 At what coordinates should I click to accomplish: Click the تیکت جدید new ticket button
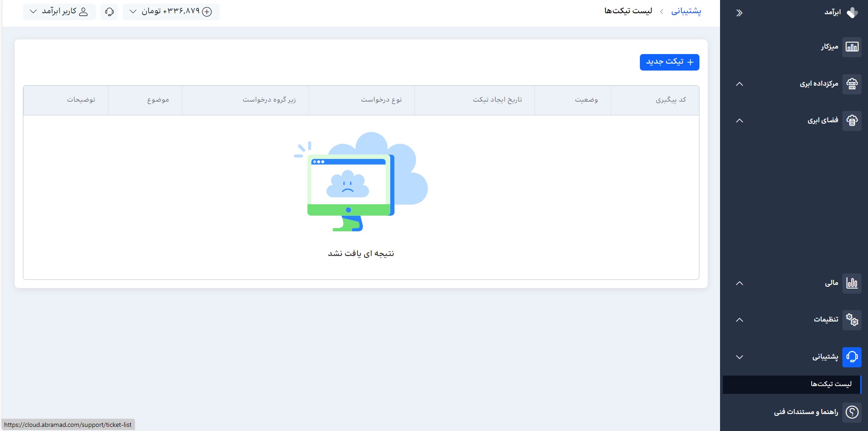pyautogui.click(x=669, y=62)
